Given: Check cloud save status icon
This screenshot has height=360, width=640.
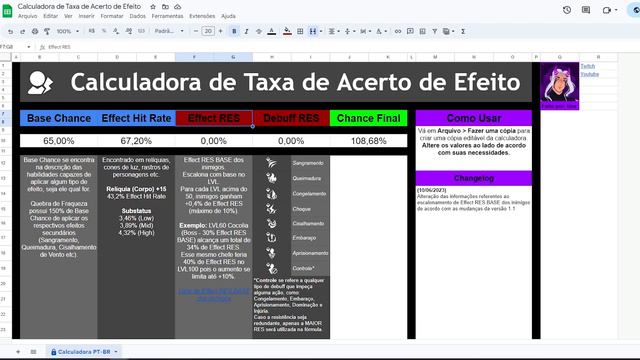Looking at the screenshot, I should tap(178, 7).
